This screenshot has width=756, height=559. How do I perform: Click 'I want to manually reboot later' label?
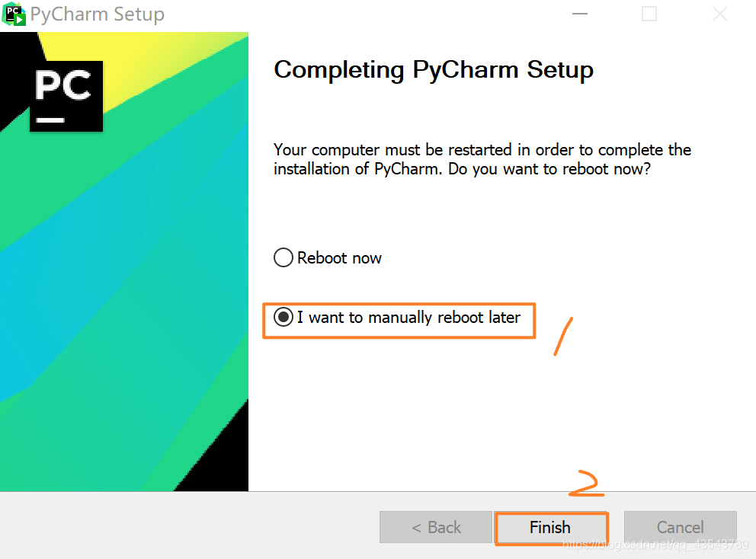(x=408, y=318)
